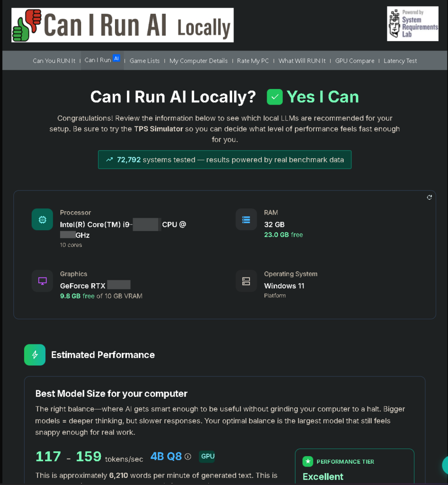This screenshot has height=485, width=448.
Task: Open the What Will RUN It page
Action: pos(302,61)
